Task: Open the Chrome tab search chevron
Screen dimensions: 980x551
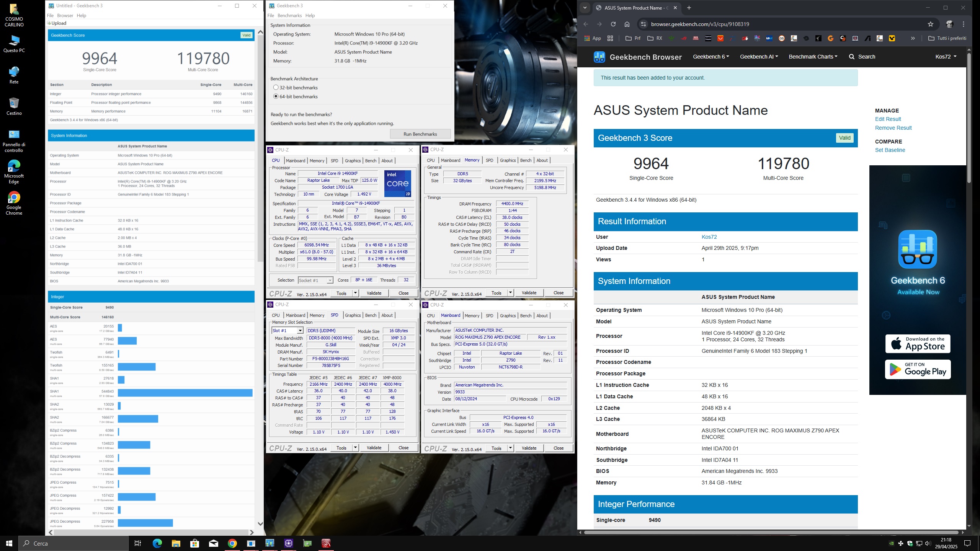Action: [585, 8]
